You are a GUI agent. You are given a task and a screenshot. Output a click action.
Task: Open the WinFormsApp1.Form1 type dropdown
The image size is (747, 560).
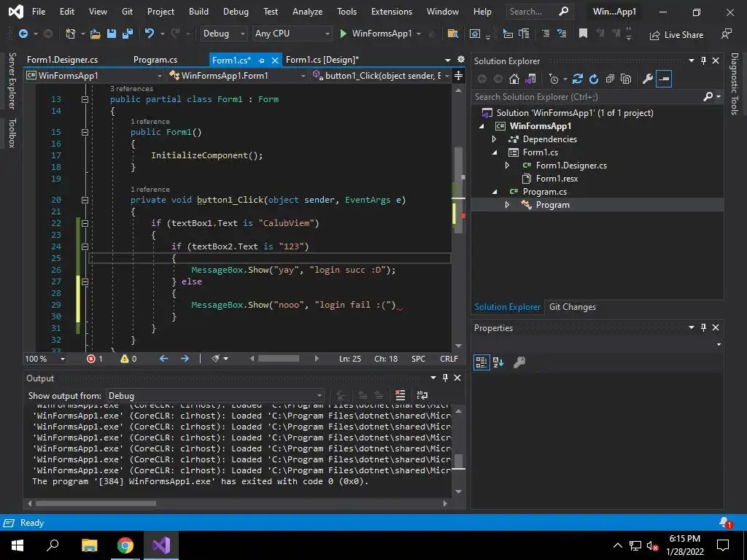pos(237,76)
